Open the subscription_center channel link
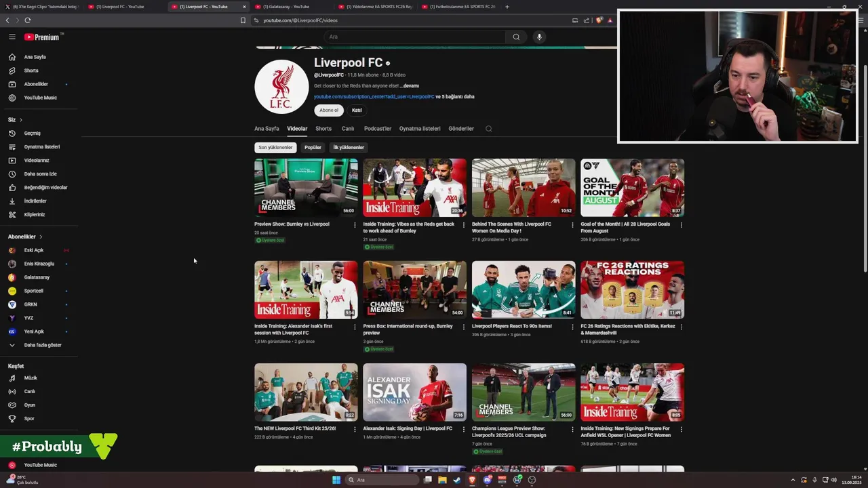868x488 pixels. coord(374,97)
